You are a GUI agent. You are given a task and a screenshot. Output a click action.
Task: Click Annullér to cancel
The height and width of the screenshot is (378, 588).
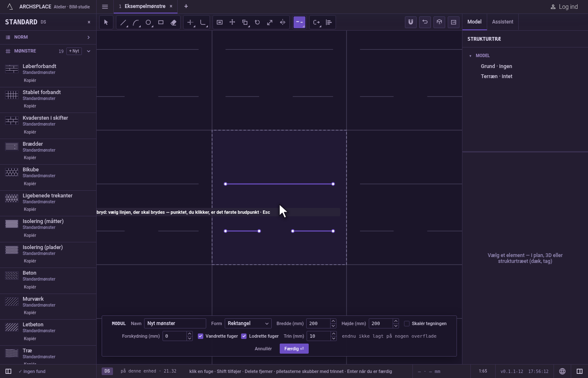tap(263, 349)
